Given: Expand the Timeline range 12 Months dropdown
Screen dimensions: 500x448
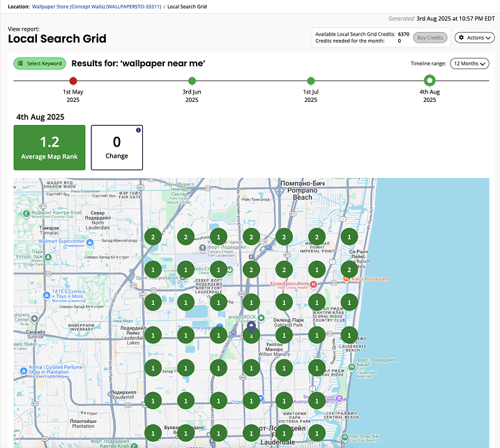Looking at the screenshot, I should click(469, 64).
